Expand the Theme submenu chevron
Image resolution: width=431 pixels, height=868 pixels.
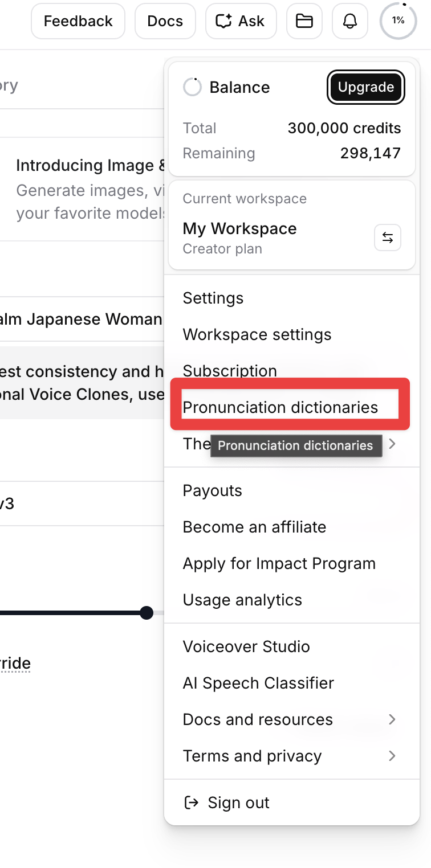[392, 444]
